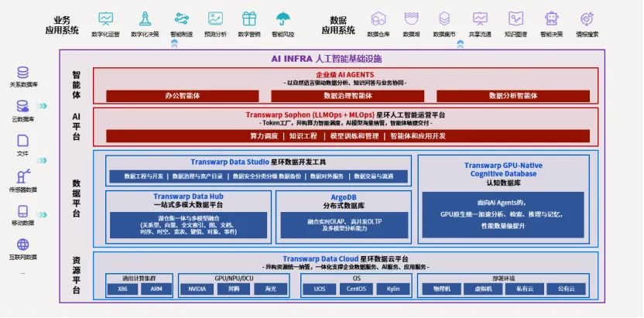Click the UOS operating system box

(319, 289)
